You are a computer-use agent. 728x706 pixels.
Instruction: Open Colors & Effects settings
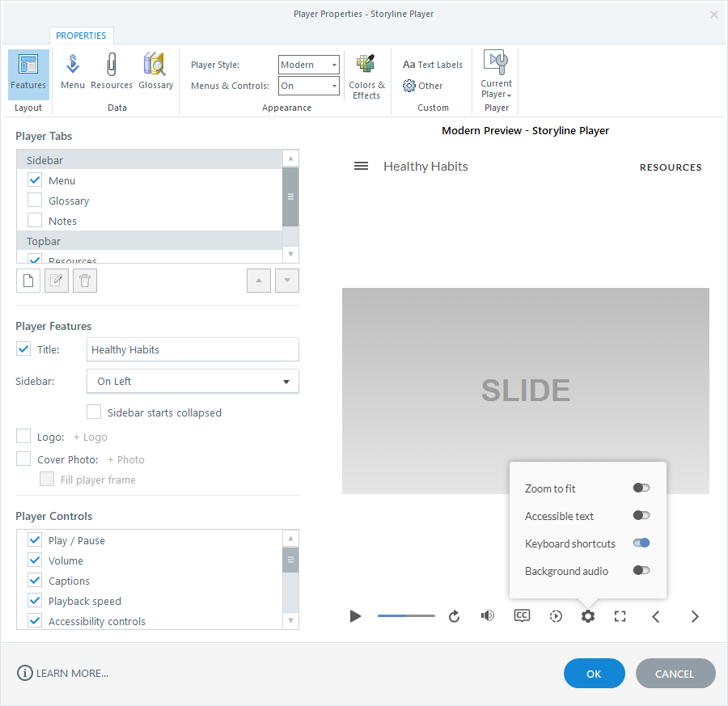366,77
